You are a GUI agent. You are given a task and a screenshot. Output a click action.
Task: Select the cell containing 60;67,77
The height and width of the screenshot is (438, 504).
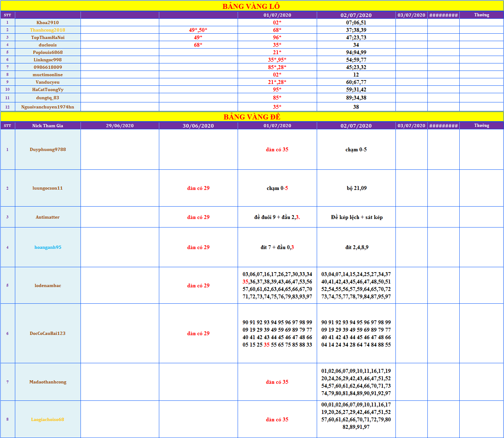coord(356,82)
